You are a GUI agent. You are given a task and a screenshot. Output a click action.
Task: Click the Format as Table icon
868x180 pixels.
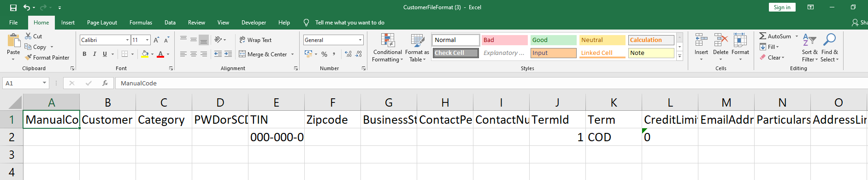[x=417, y=41]
